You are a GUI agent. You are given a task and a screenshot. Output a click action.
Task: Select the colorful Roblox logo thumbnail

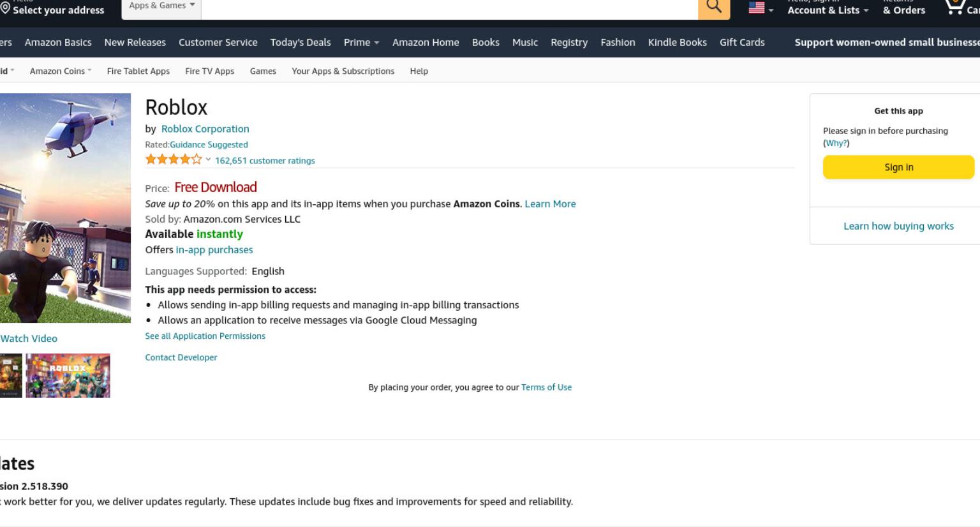tap(68, 376)
